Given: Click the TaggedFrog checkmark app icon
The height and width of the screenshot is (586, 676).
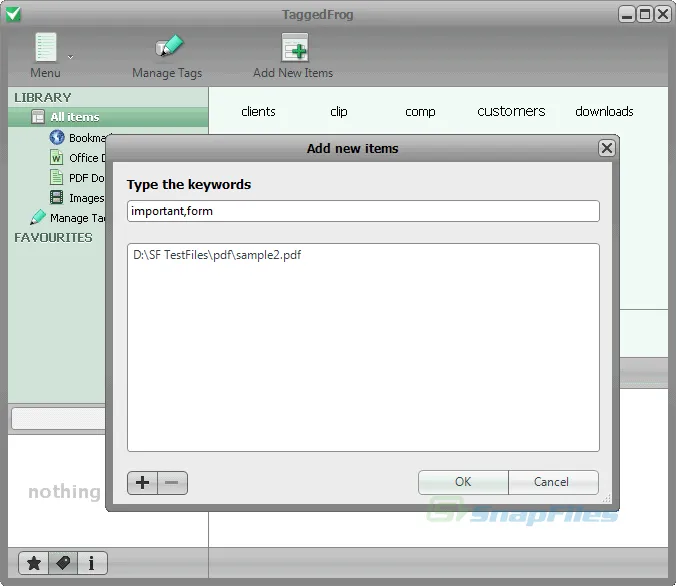Looking at the screenshot, I should (13, 14).
